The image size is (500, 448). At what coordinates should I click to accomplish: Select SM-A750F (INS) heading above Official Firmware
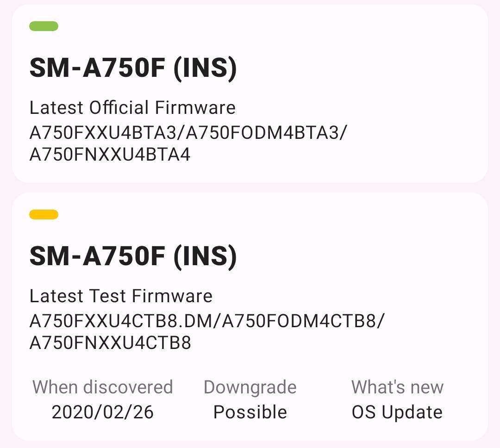click(133, 68)
